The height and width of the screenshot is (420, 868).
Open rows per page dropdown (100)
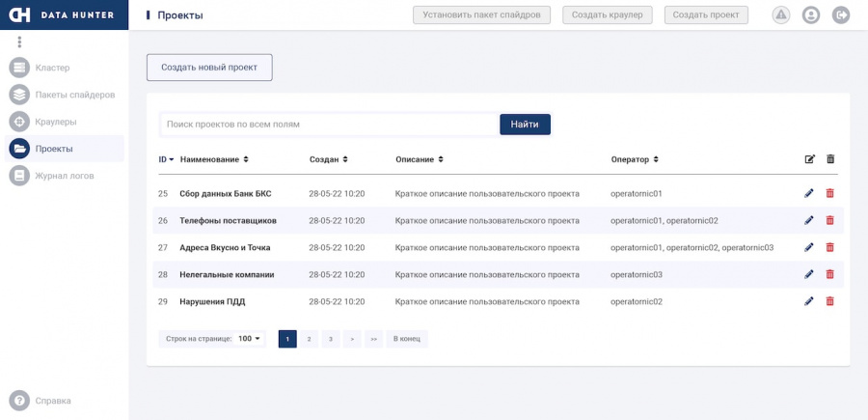click(249, 339)
